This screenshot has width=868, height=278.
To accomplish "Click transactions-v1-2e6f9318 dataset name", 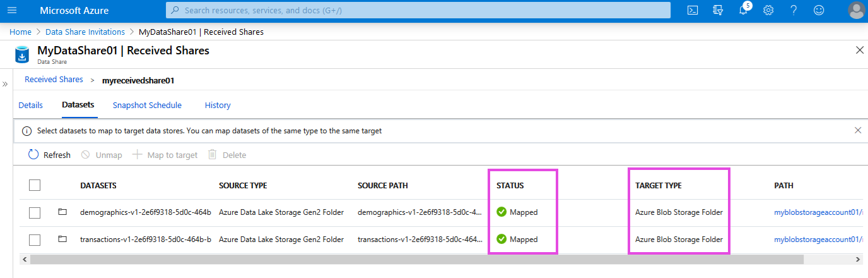I will click(x=146, y=239).
